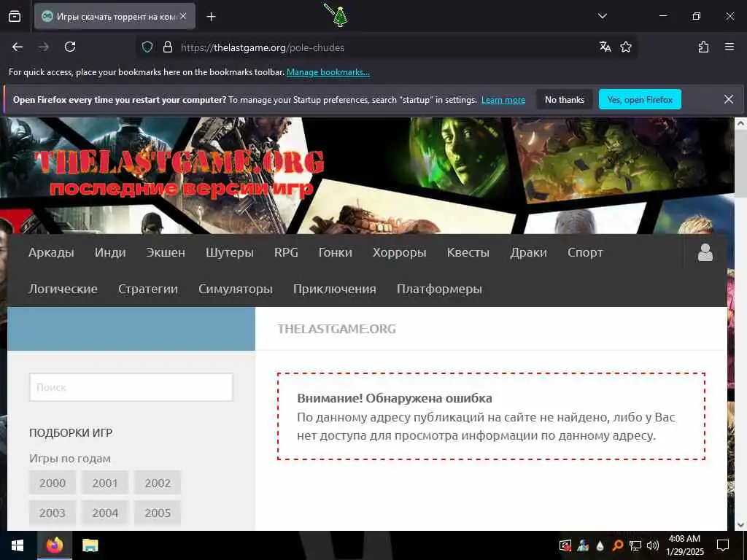The height and width of the screenshot is (560, 747).
Task: Go to Симуляторы games
Action: click(x=236, y=289)
